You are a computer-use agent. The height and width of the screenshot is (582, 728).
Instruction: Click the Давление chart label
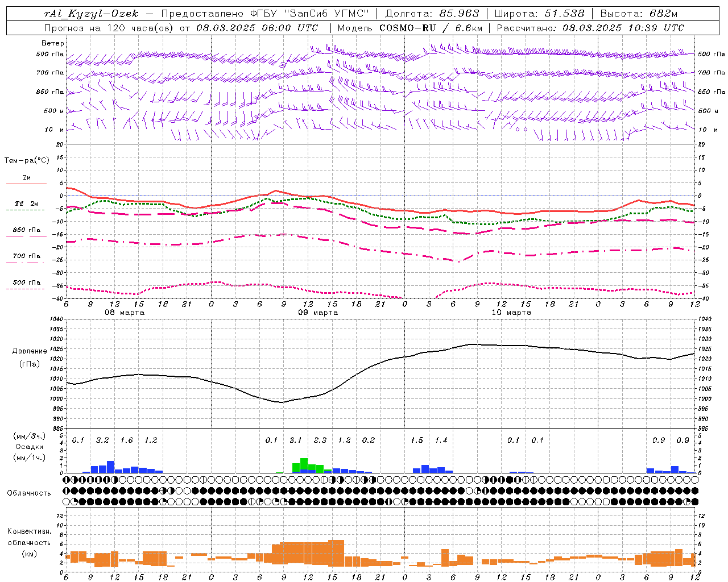pyautogui.click(x=30, y=351)
